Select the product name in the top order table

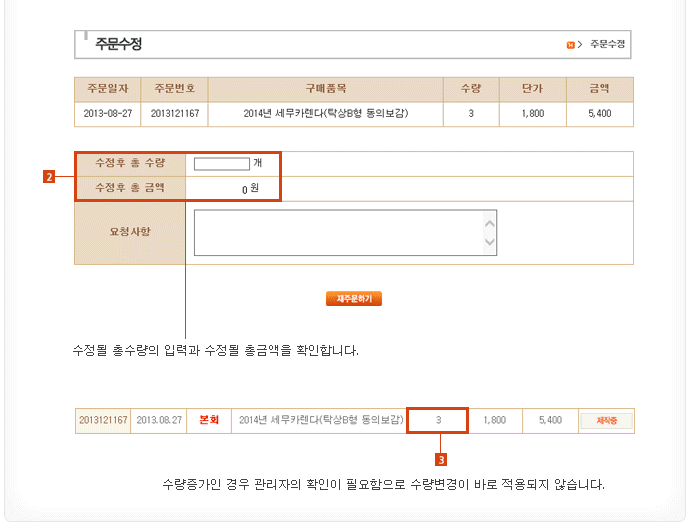(x=326, y=114)
